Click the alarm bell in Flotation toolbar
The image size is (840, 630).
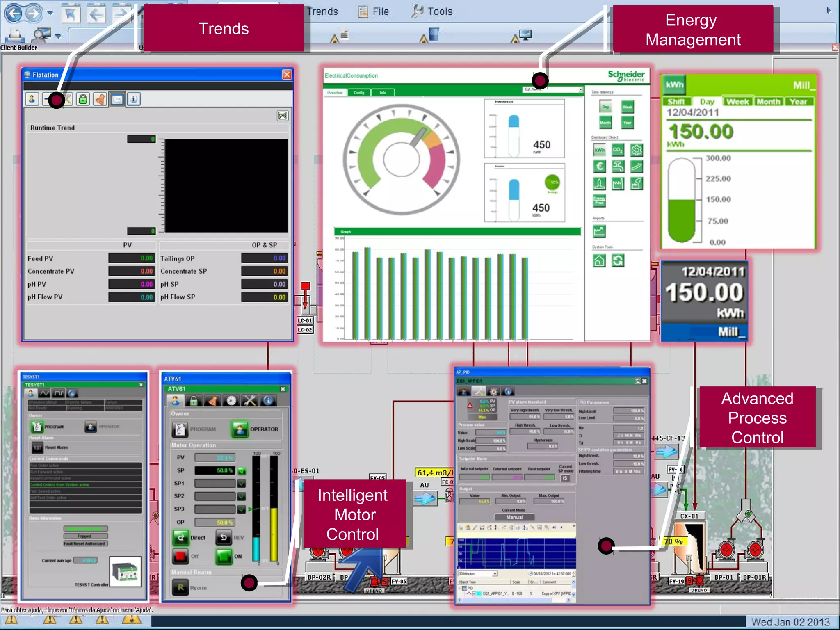[100, 99]
